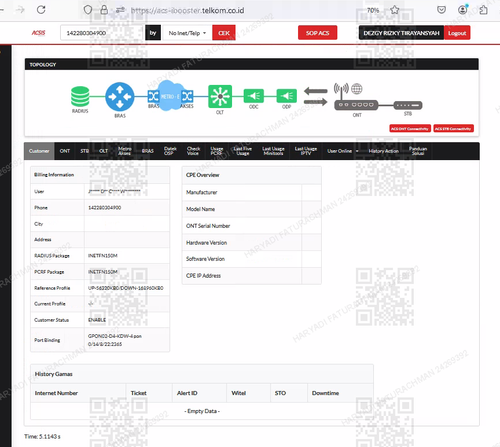
Task: Click the green OLT node icon
Action: click(x=220, y=97)
